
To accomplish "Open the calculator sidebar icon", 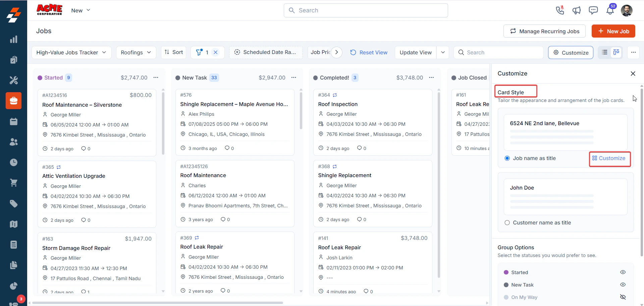I will pyautogui.click(x=14, y=245).
